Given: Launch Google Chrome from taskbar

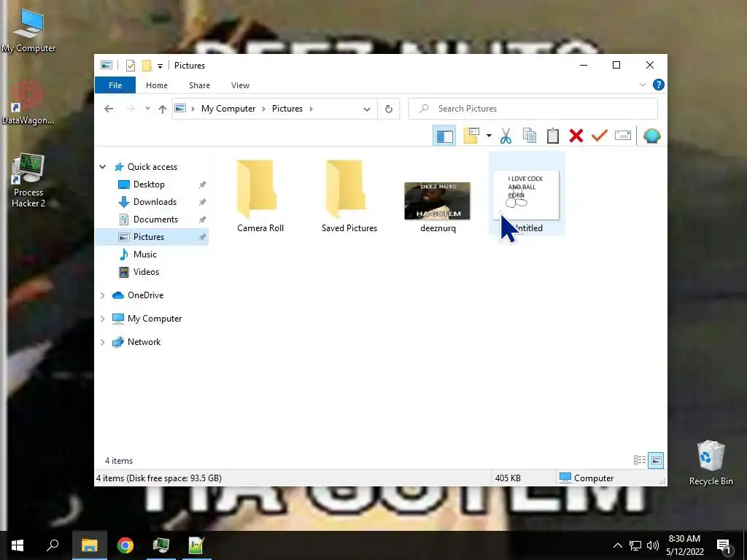Looking at the screenshot, I should [125, 545].
